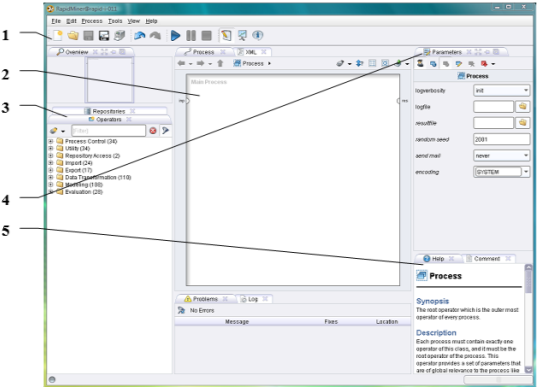Click the icon right of filter clear button

pyautogui.click(x=165, y=130)
